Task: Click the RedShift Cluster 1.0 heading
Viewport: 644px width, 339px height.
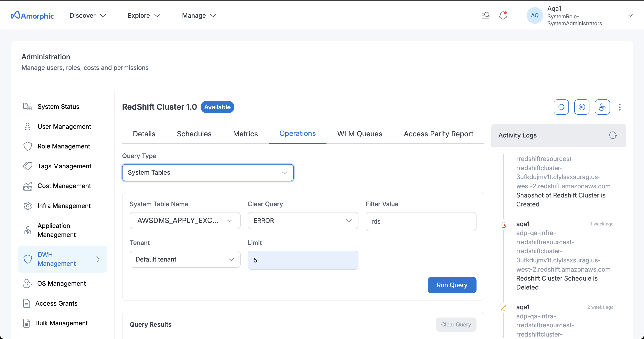Action: [159, 107]
